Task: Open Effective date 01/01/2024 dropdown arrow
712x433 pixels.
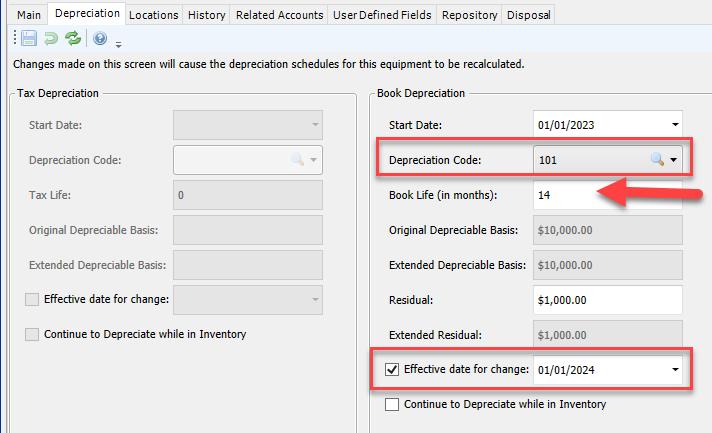Action: pyautogui.click(x=675, y=370)
